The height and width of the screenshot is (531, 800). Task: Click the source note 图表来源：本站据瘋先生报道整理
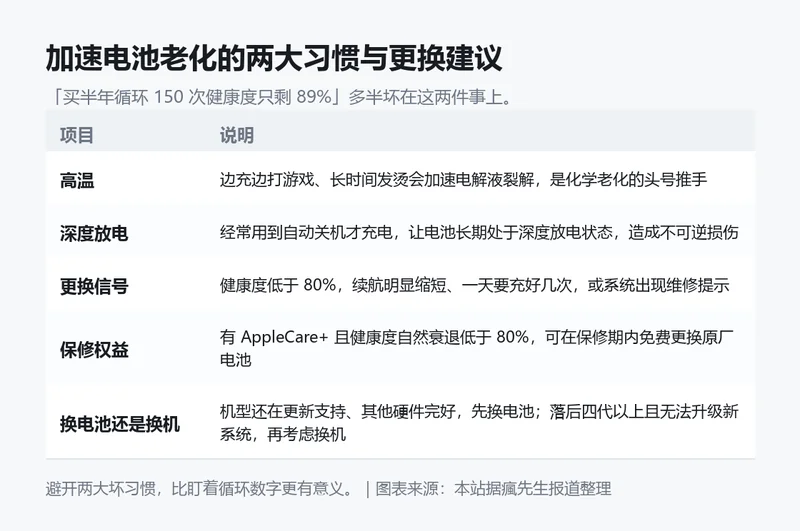(493, 489)
